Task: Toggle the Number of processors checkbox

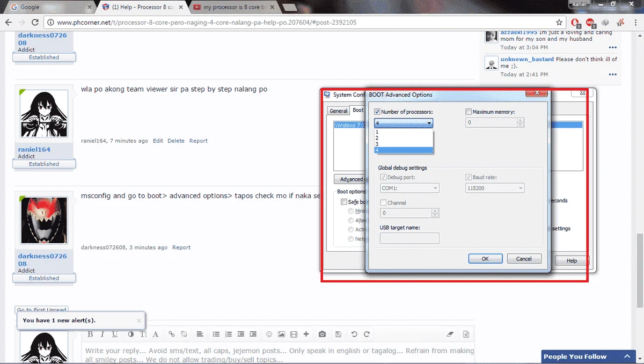Action: coord(377,112)
